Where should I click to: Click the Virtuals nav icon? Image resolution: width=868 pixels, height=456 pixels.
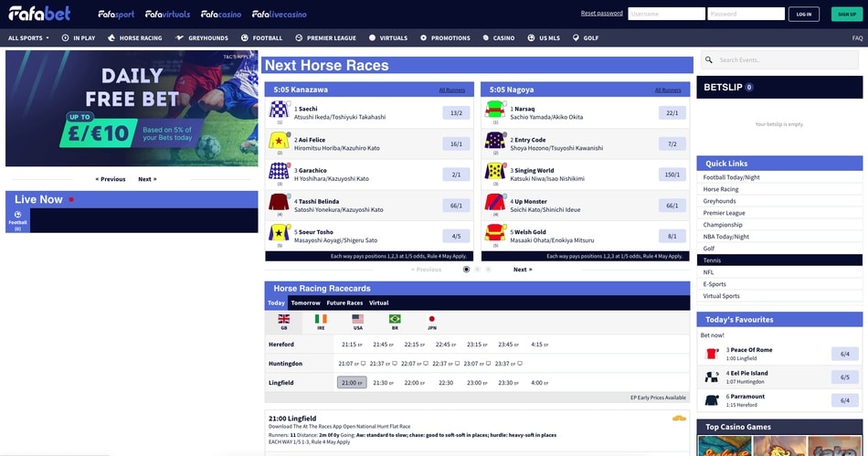pos(372,37)
